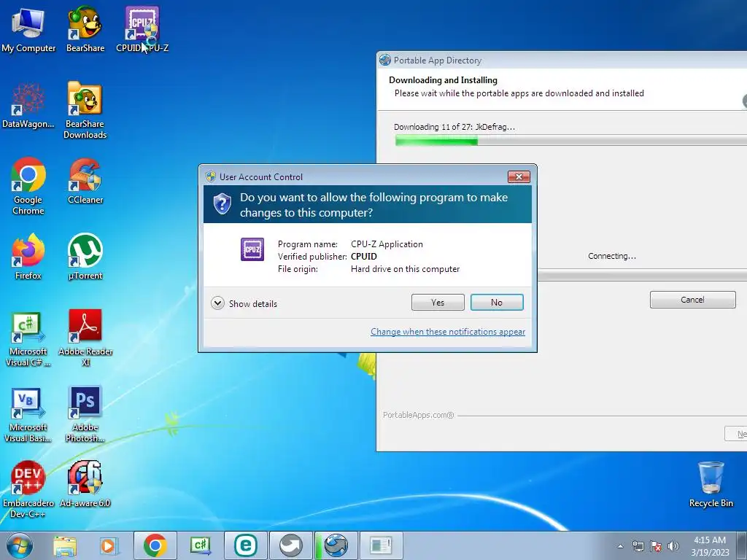The width and height of the screenshot is (747, 560).
Task: Open the Windows Start menu orb
Action: 20,545
